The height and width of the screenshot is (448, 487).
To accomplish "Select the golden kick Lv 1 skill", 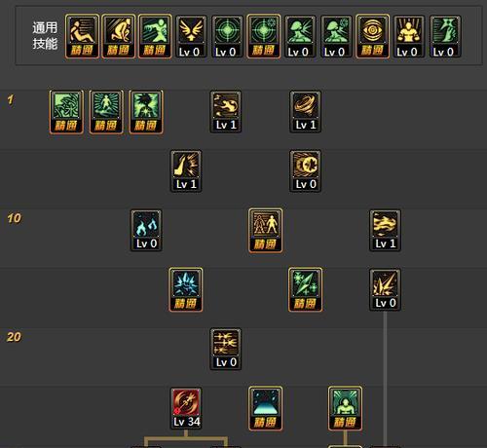I will 186,171.
